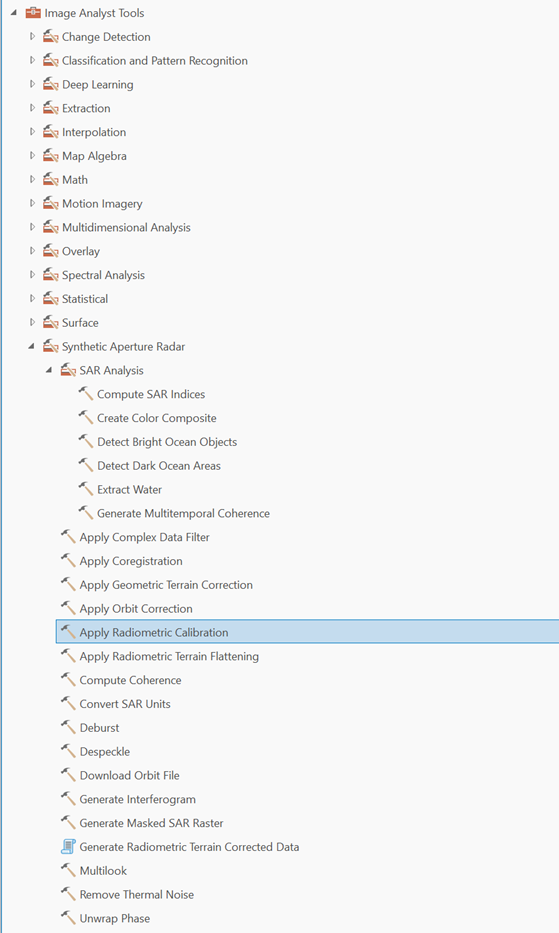This screenshot has height=933, width=559.
Task: Click the Apply Orbit Correction hammer icon
Action: click(x=68, y=608)
